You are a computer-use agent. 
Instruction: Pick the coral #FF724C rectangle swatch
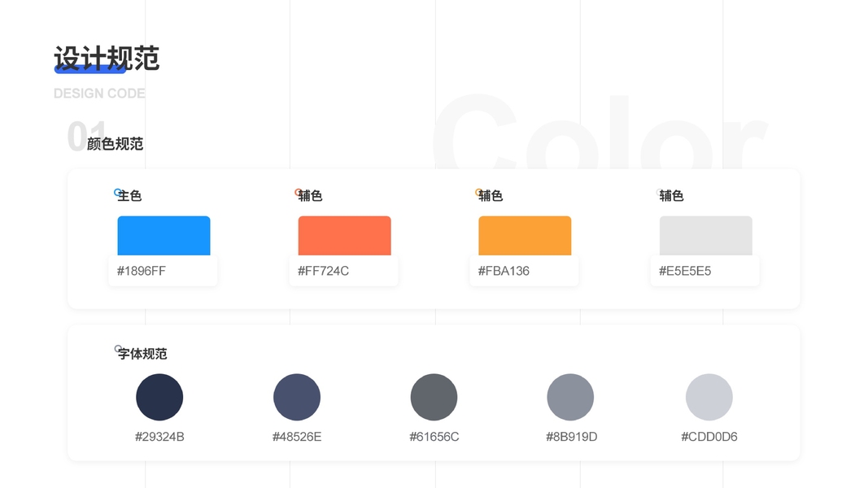point(344,236)
